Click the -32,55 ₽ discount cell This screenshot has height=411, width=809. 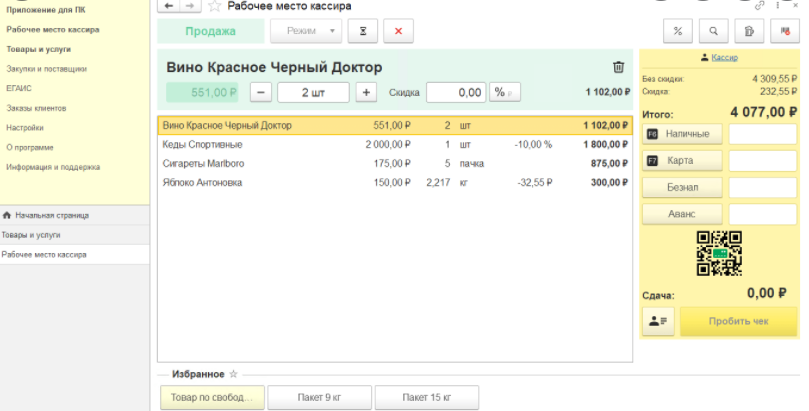pyautogui.click(x=535, y=183)
